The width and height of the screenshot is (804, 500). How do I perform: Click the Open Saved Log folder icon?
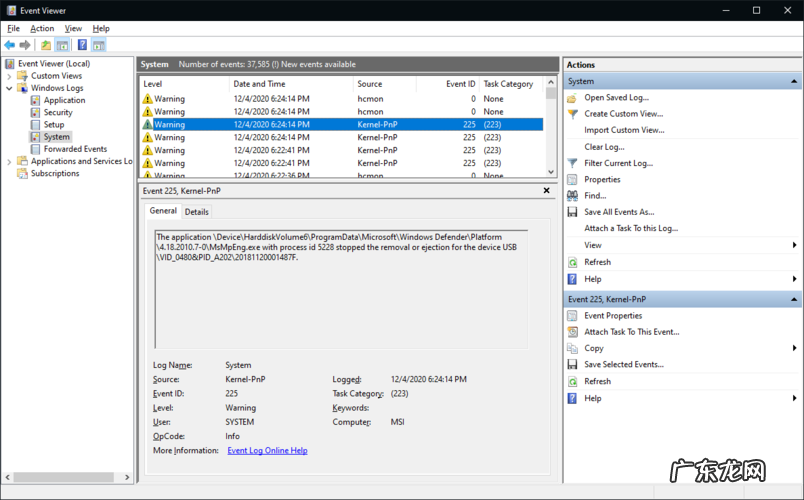coord(572,98)
